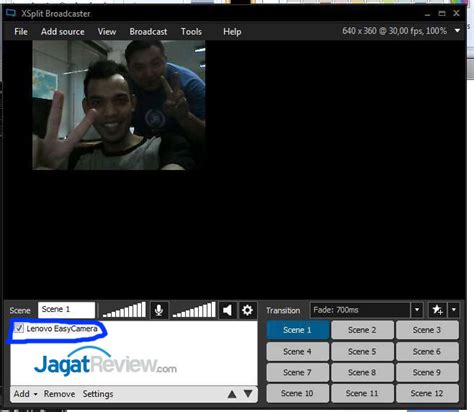Switch to Scene 2
The height and width of the screenshot is (412, 474).
(x=362, y=330)
